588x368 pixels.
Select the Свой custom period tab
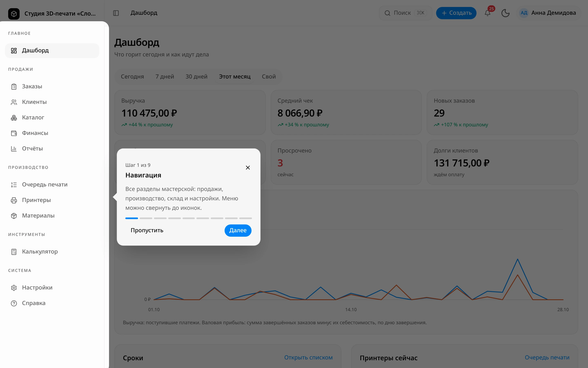pyautogui.click(x=269, y=77)
